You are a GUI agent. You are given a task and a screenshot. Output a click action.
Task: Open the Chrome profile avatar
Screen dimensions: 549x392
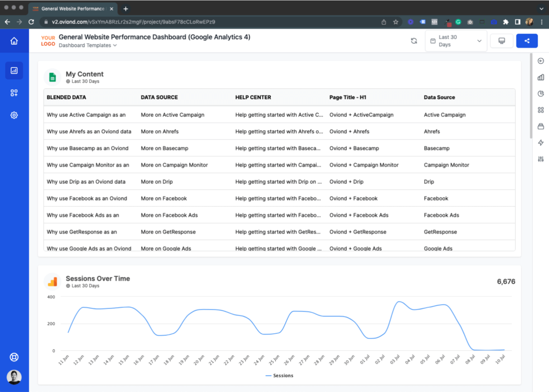pyautogui.click(x=529, y=22)
